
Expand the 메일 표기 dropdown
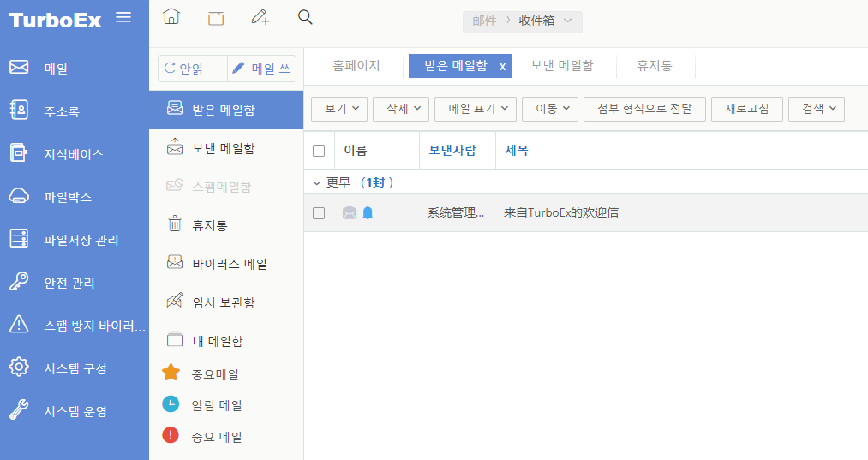click(476, 109)
